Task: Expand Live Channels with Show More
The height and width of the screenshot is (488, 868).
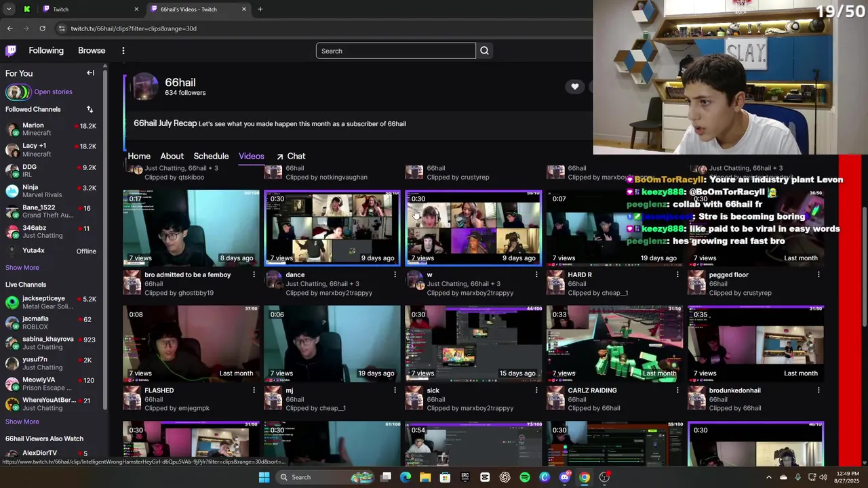Action: pyautogui.click(x=22, y=422)
